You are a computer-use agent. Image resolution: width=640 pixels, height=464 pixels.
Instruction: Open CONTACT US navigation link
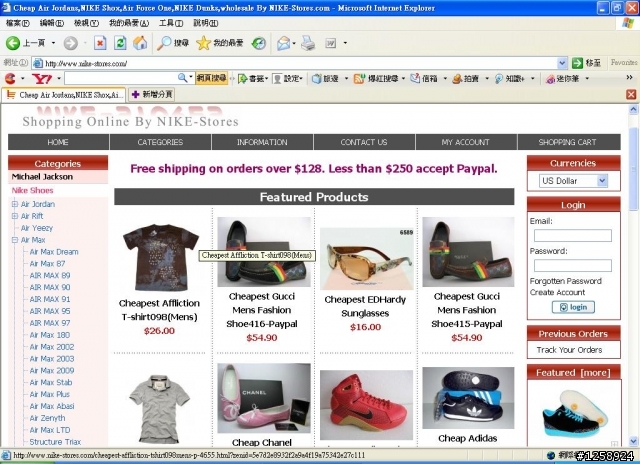pos(364,142)
